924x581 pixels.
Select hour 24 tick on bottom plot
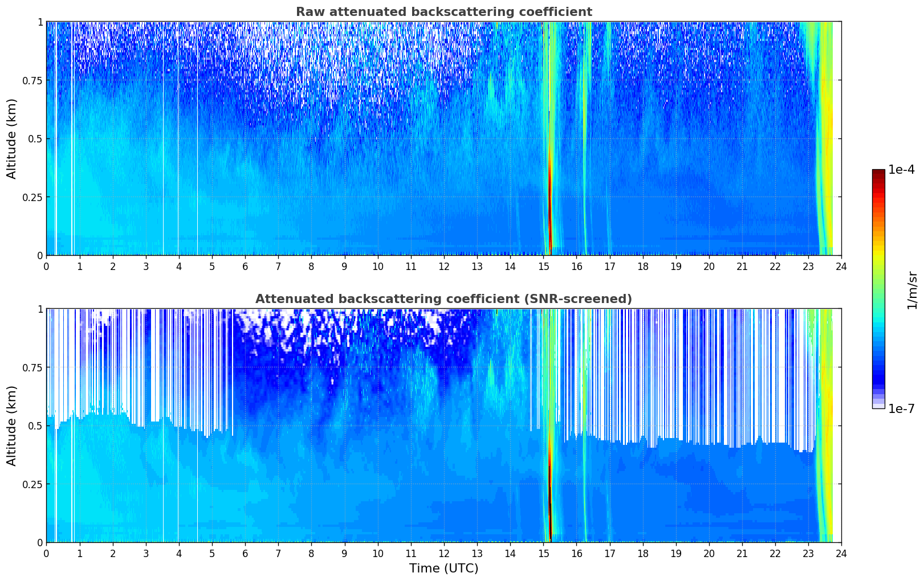pos(841,553)
